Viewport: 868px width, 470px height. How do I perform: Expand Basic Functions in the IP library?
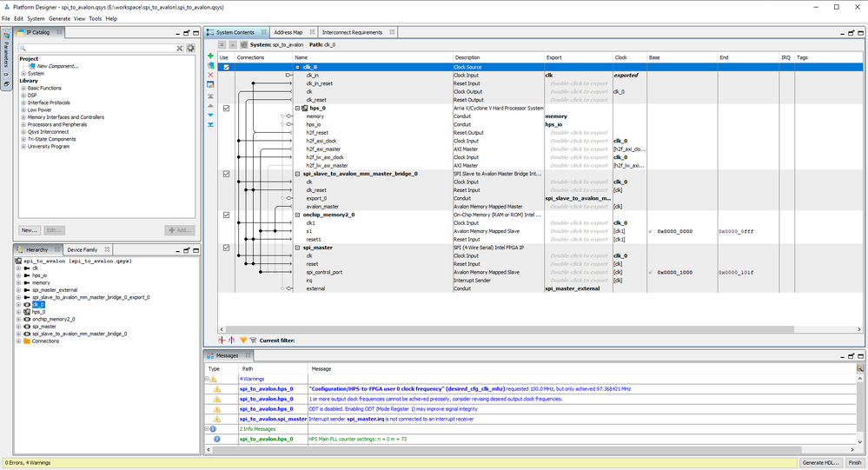(23, 89)
